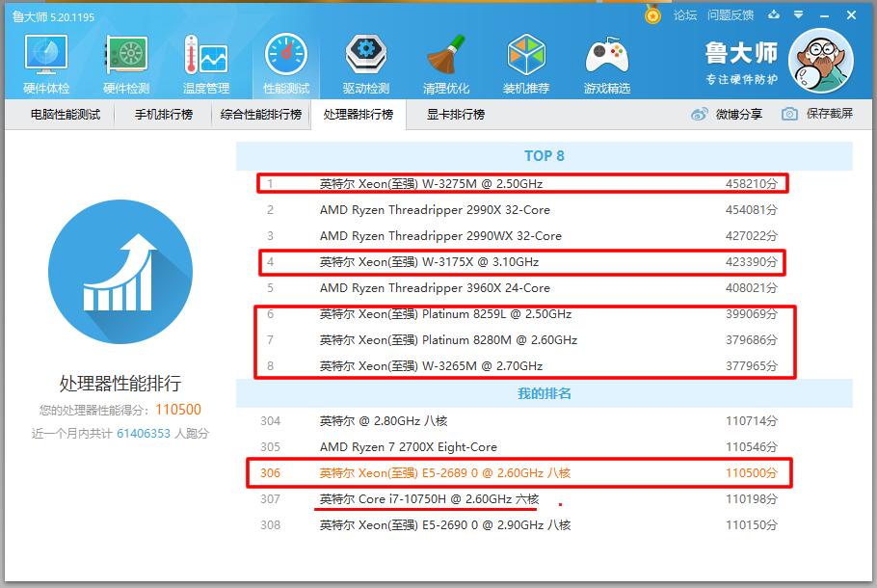Open the title bar dropdown menu arrow
Screen dimensions: 877x588
799,15
